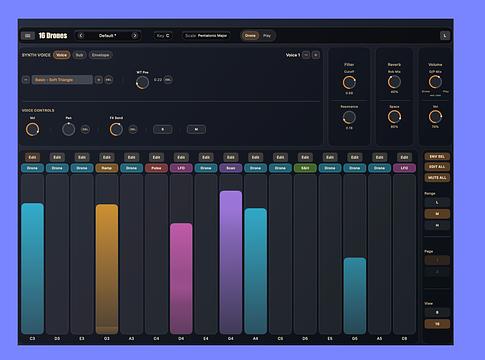This screenshot has height=360, width=485.
Task: Click Edit above the G5 column
Action: click(355, 157)
